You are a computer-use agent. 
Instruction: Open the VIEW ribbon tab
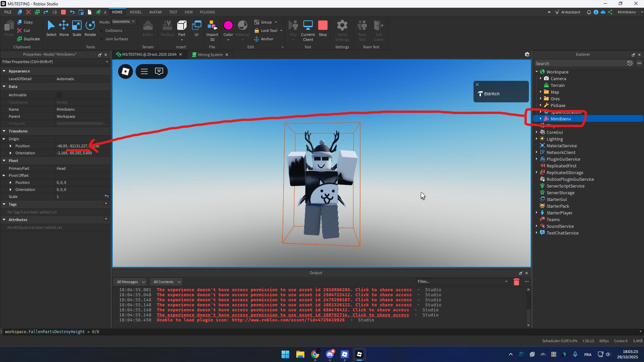189,12
